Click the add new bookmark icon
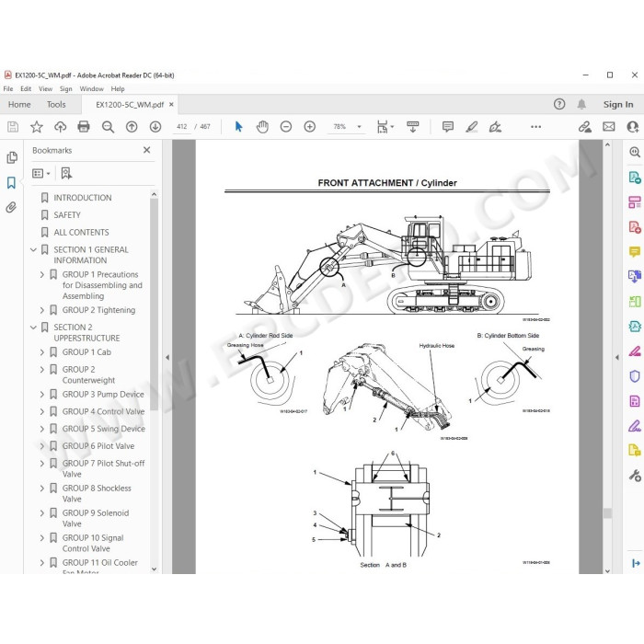The height and width of the screenshot is (644, 644). pyautogui.click(x=66, y=173)
